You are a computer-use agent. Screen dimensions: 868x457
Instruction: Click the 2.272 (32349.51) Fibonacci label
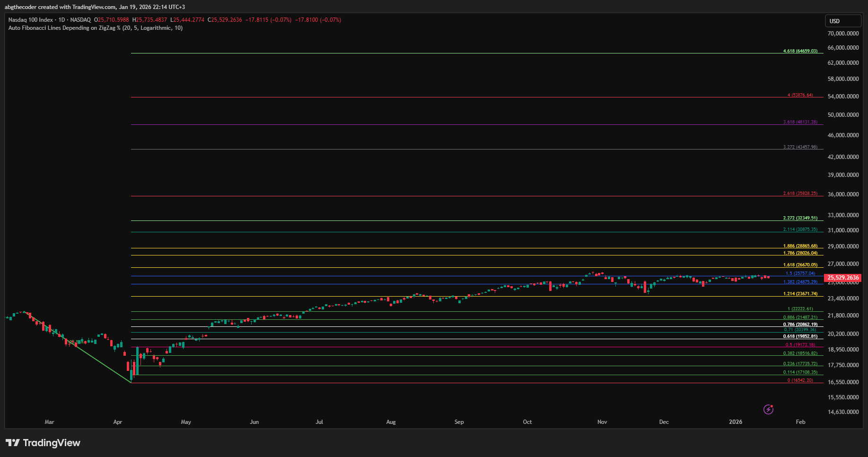(800, 218)
